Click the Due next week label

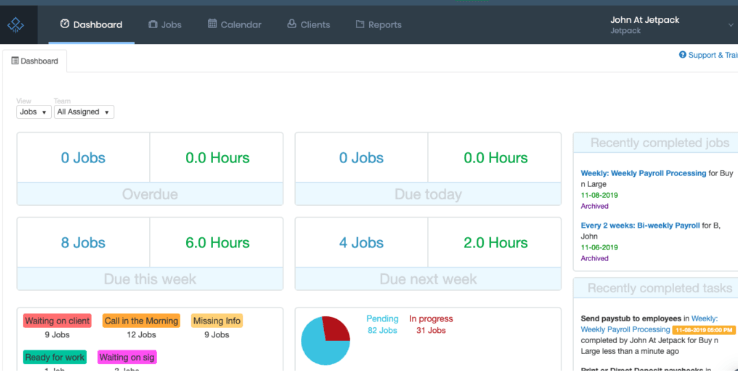[428, 279]
